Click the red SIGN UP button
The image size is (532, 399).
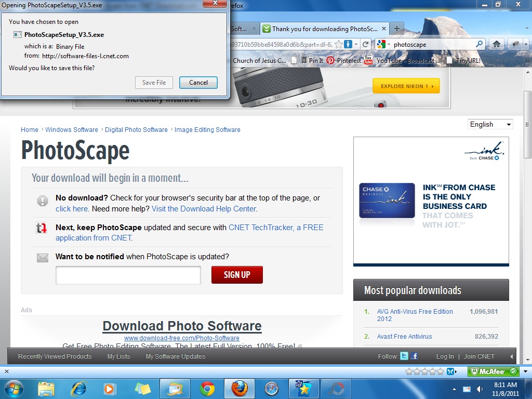pos(237,274)
